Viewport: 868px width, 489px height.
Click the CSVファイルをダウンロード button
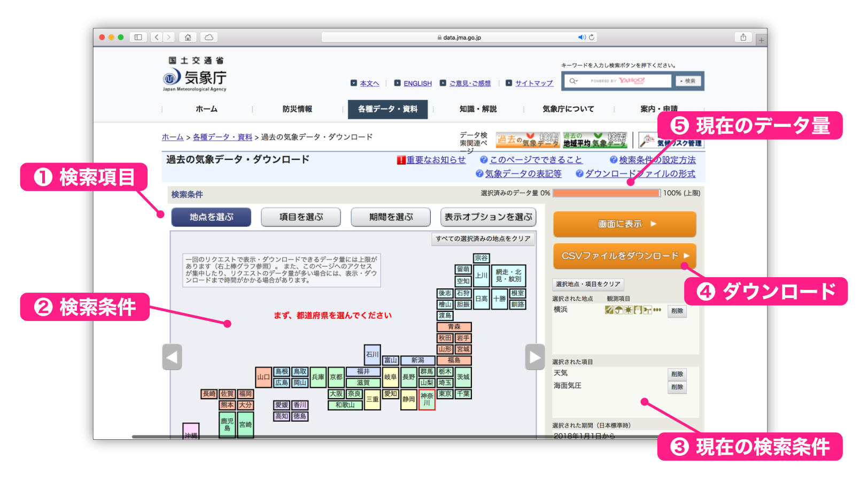click(x=624, y=256)
